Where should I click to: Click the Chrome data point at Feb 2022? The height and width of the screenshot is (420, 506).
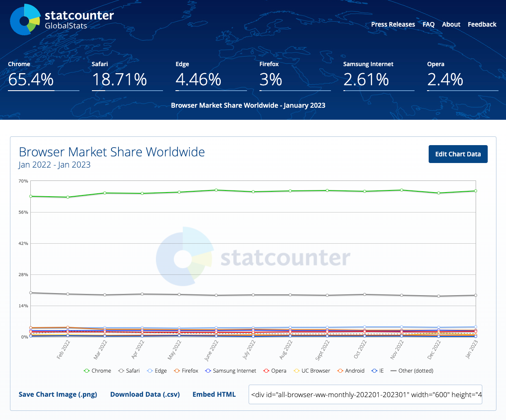click(68, 197)
